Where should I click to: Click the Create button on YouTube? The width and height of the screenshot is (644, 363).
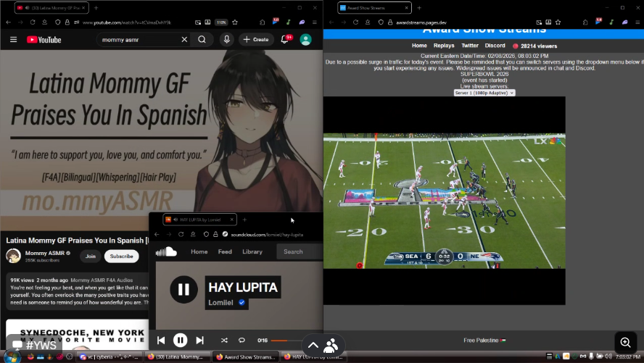(x=256, y=39)
